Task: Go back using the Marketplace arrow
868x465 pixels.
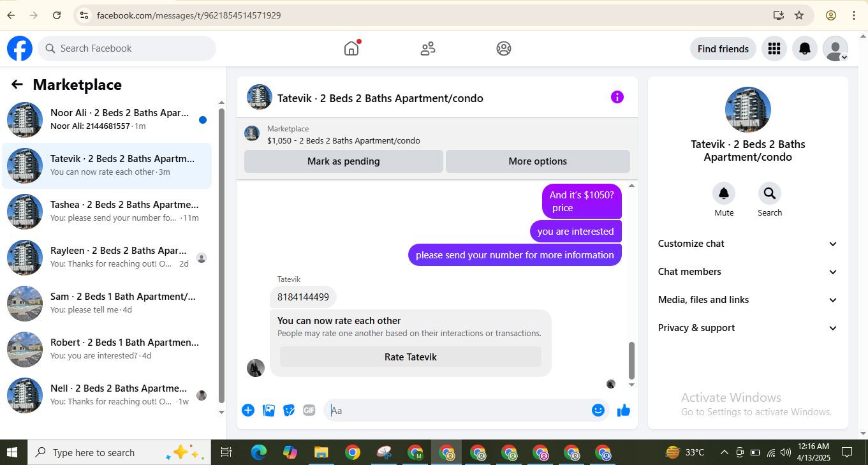Action: point(17,84)
